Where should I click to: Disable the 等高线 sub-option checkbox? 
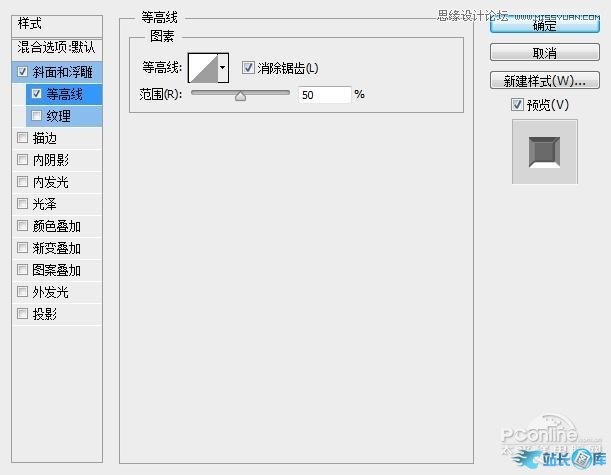click(37, 94)
